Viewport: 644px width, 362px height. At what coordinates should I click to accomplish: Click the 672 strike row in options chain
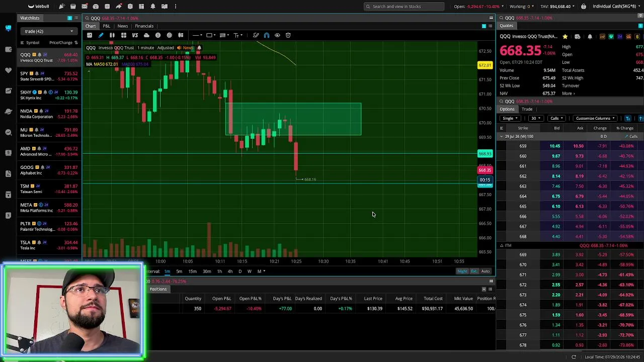[x=570, y=285]
